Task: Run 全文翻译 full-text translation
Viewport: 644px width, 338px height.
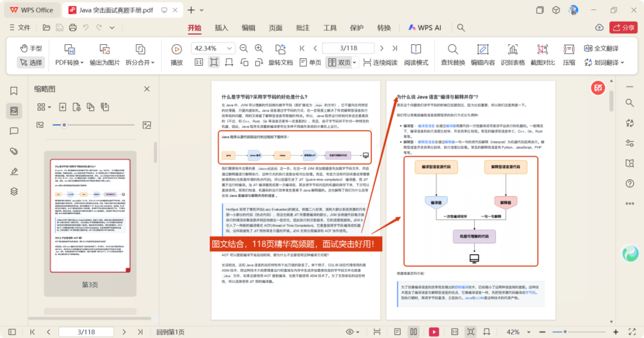Action: click(x=601, y=48)
